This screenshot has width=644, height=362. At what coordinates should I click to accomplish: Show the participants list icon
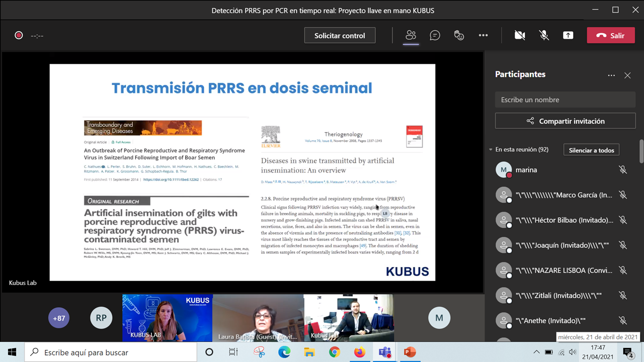coord(411,35)
